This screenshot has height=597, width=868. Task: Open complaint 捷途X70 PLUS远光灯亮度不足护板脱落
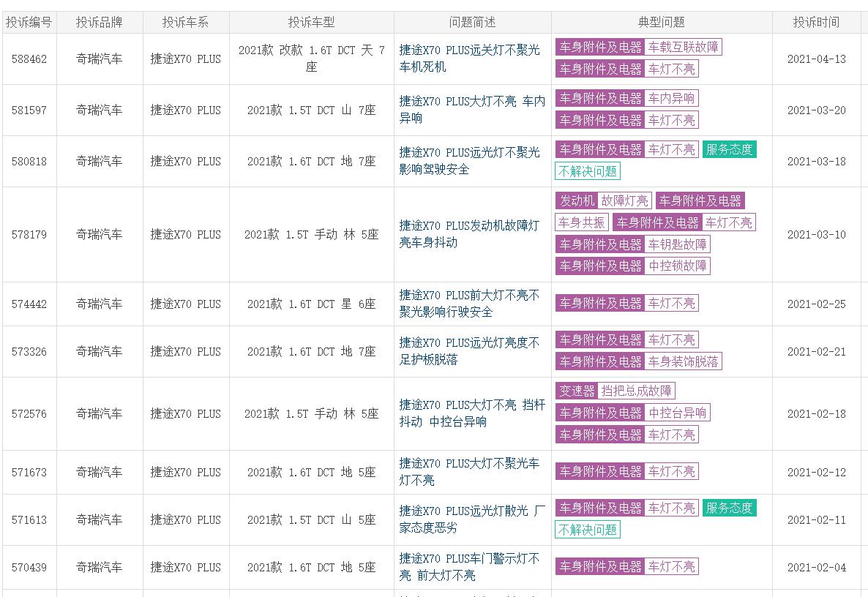(469, 351)
